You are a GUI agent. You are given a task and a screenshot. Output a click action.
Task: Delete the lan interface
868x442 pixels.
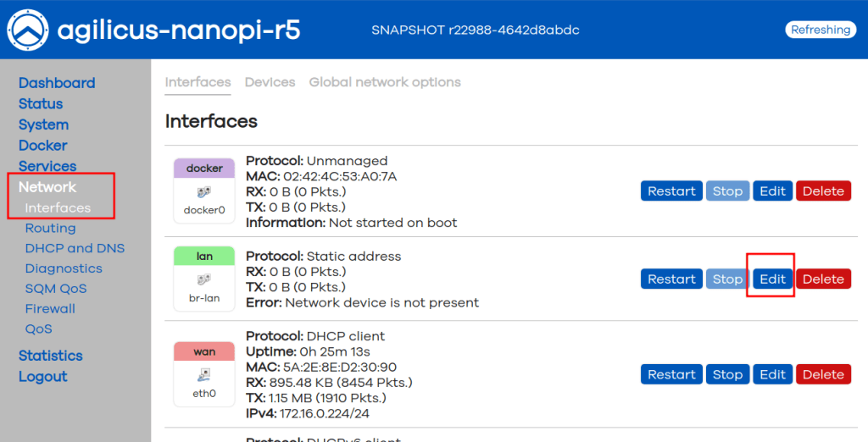[823, 279]
